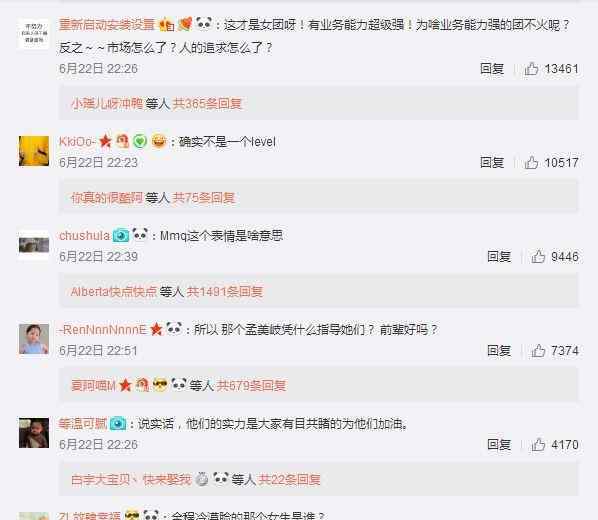
Task: Reply to -RenNnnNnnnE's comment
Action: pos(498,351)
